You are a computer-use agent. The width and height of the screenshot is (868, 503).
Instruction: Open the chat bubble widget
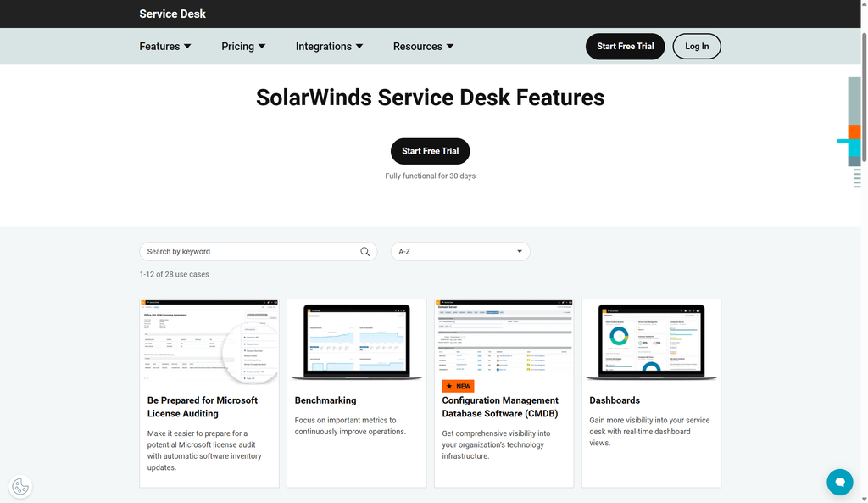(839, 482)
